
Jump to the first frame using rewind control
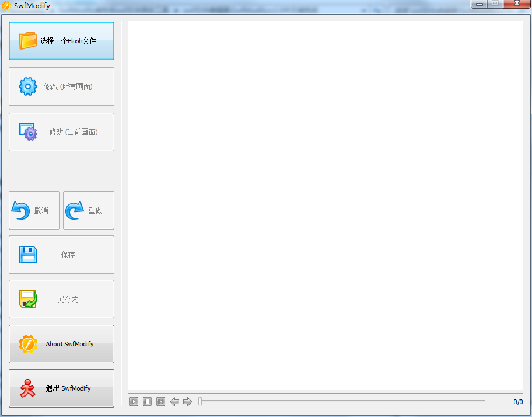[x=160, y=401]
